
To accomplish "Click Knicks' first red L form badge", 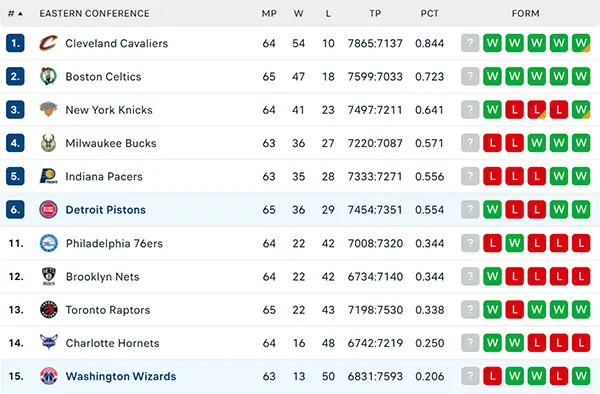I will click(514, 110).
